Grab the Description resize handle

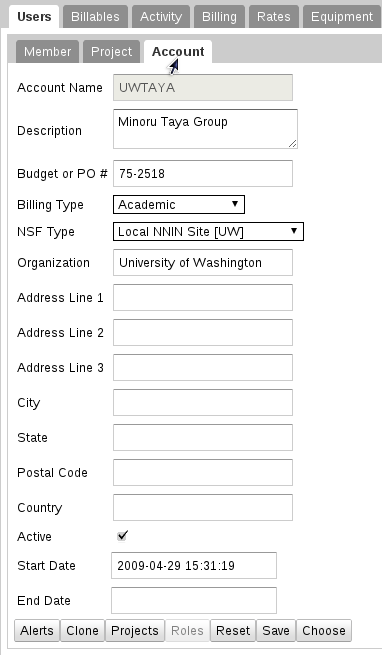coord(293,144)
